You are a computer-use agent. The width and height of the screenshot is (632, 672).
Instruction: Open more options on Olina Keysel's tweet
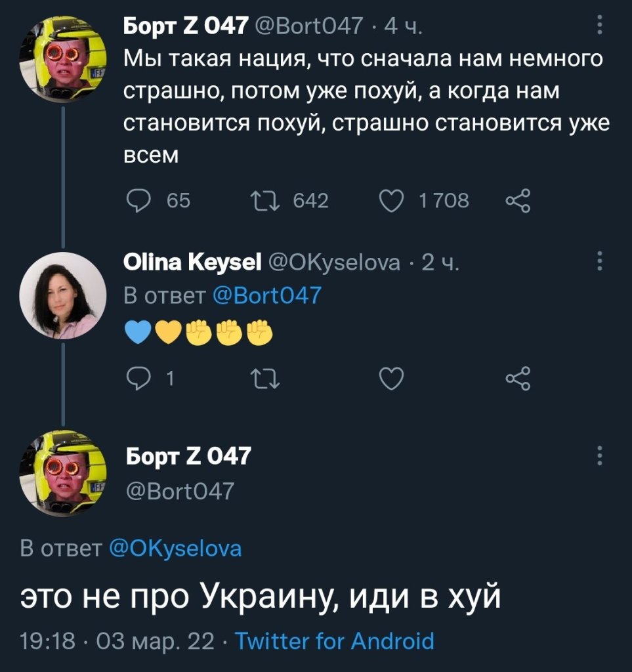(x=599, y=262)
